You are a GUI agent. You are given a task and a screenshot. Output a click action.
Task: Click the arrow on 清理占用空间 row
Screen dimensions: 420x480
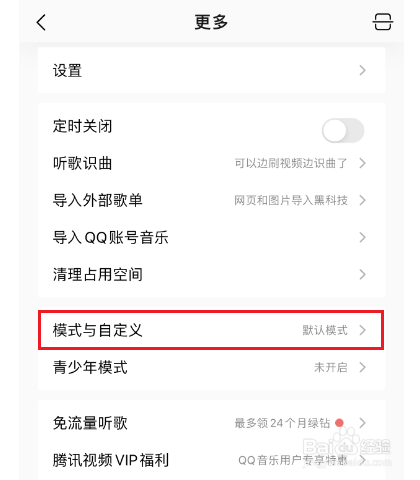[363, 275]
